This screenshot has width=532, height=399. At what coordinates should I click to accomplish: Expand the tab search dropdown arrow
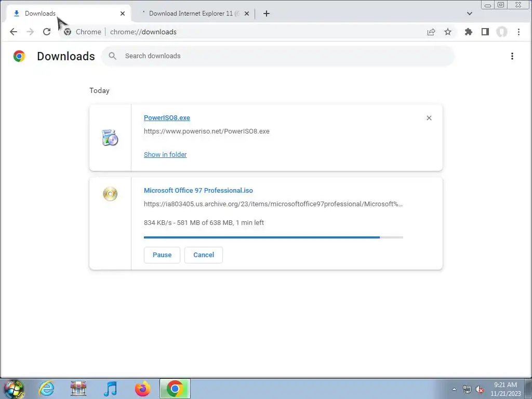pos(470,14)
